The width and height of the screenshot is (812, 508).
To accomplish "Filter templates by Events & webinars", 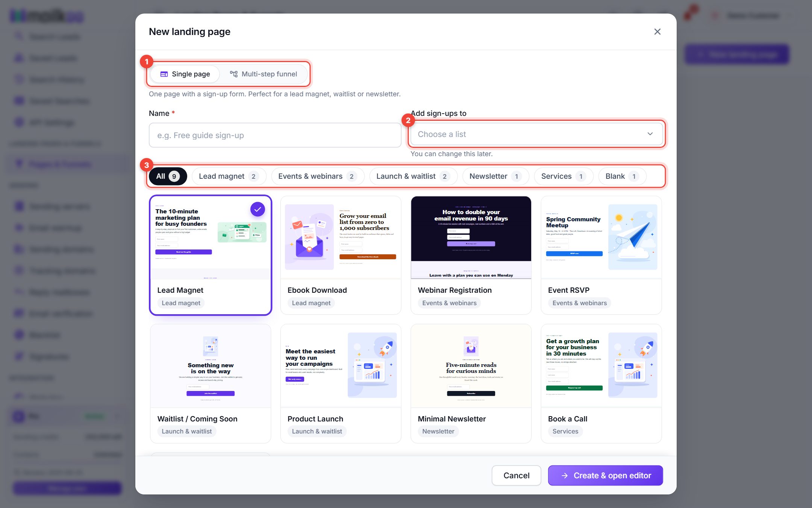I will [318, 176].
